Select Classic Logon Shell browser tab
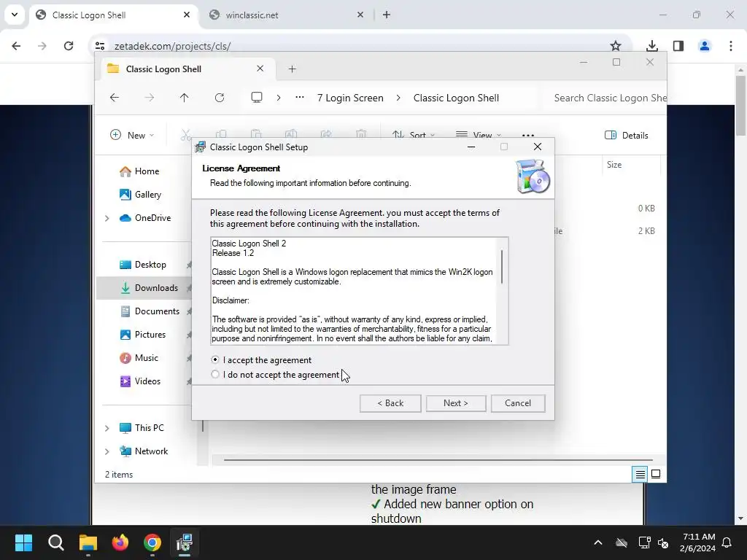The width and height of the screenshot is (747, 560). 113,15
